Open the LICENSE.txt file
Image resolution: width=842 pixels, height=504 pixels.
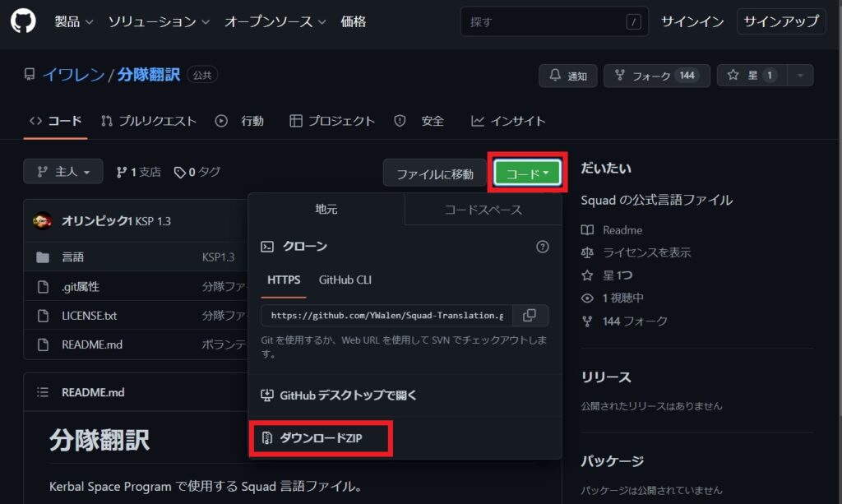coord(89,316)
